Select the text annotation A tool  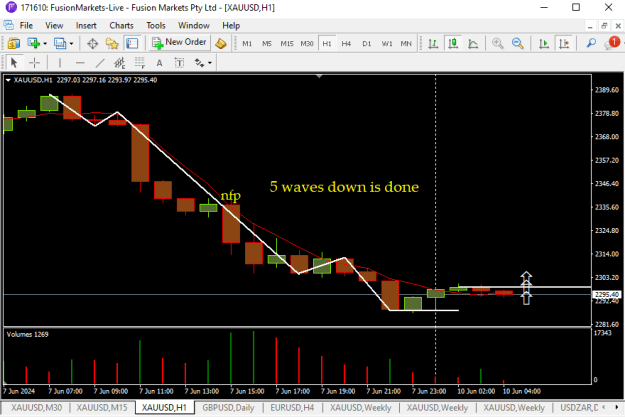pyautogui.click(x=159, y=63)
